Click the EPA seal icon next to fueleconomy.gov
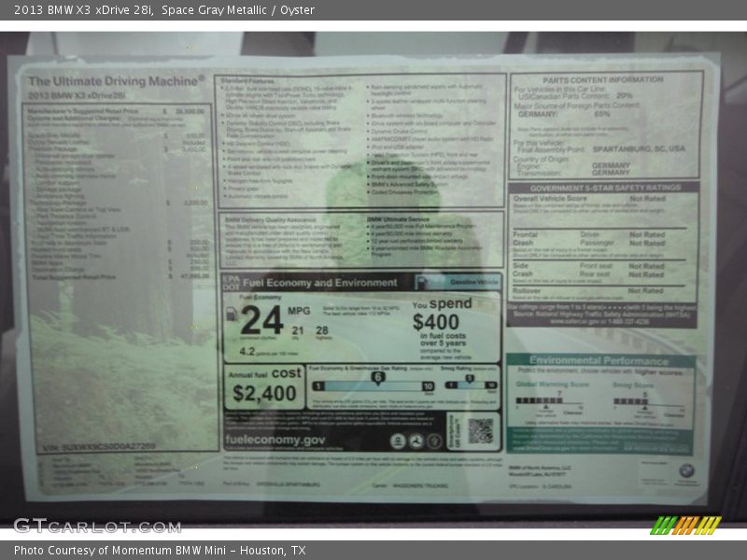The width and height of the screenshot is (747, 560). point(399,441)
